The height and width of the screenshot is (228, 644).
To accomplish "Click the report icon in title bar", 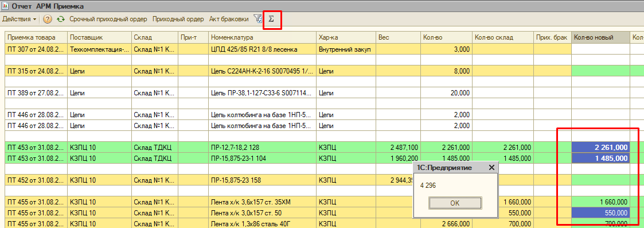I will point(5,6).
